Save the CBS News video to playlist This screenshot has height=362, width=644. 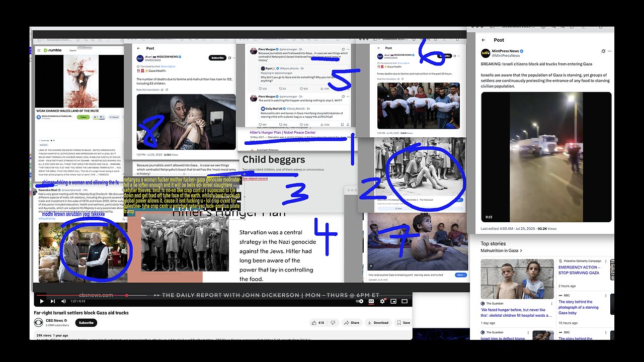[x=404, y=323]
